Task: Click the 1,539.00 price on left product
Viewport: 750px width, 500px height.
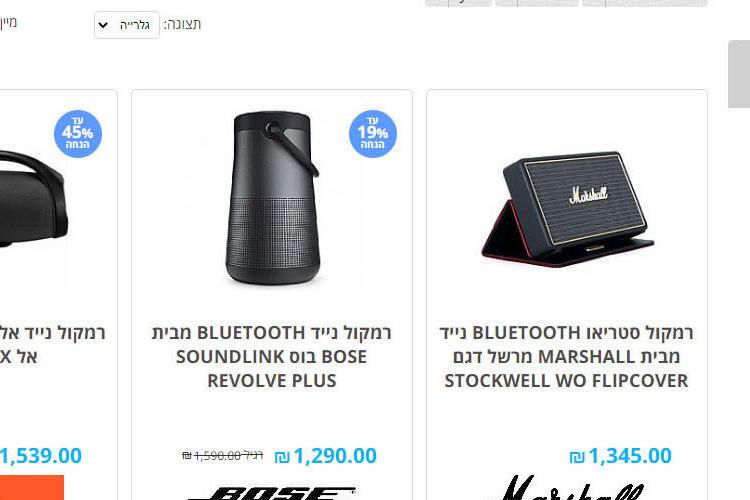Action: click(41, 456)
